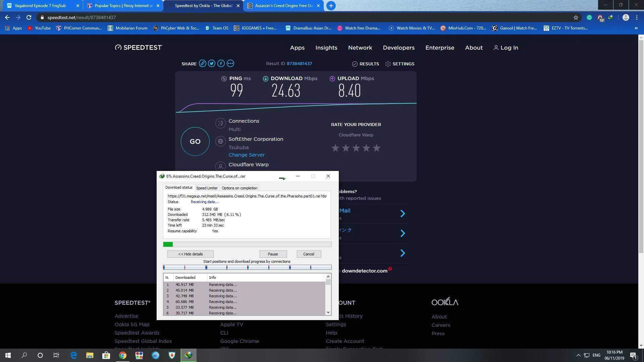Select Download status tab
This screenshot has height=362, width=644.
[x=179, y=187]
